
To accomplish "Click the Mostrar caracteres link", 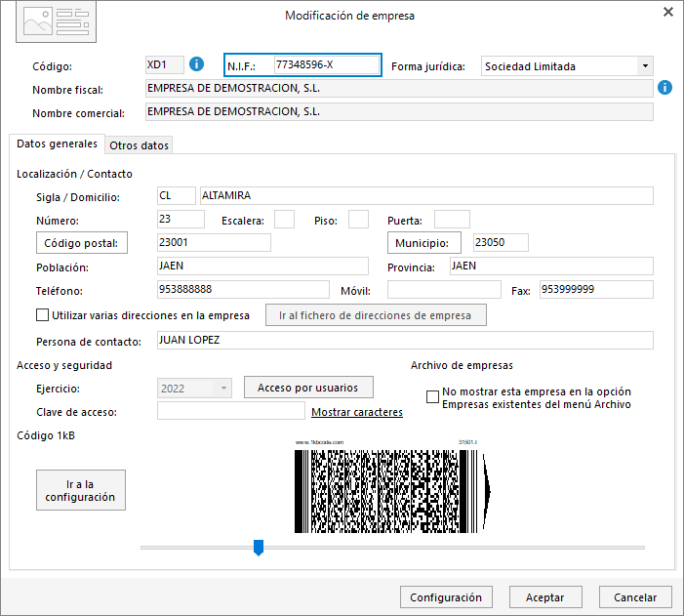I will [357, 412].
